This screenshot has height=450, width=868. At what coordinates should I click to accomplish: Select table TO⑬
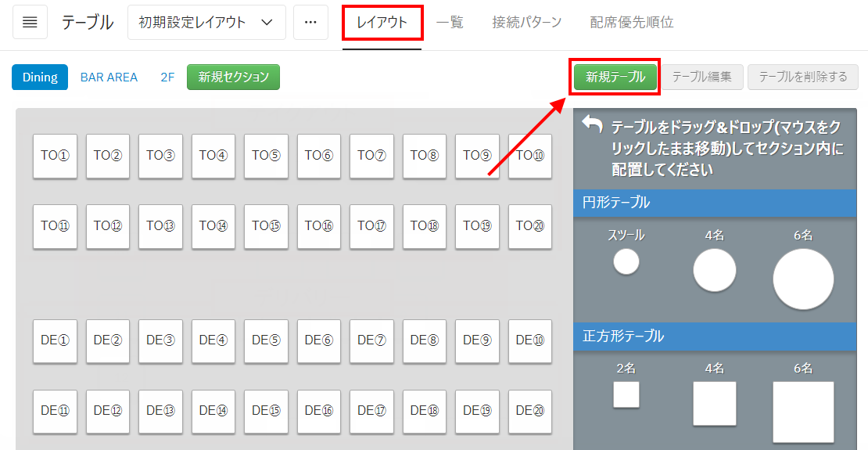tap(160, 227)
